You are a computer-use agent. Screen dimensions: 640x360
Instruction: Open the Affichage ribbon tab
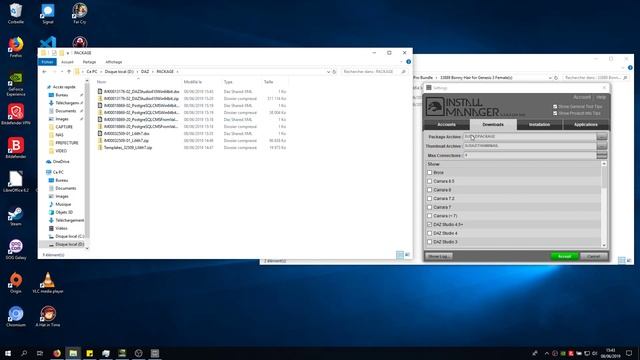coord(113,62)
